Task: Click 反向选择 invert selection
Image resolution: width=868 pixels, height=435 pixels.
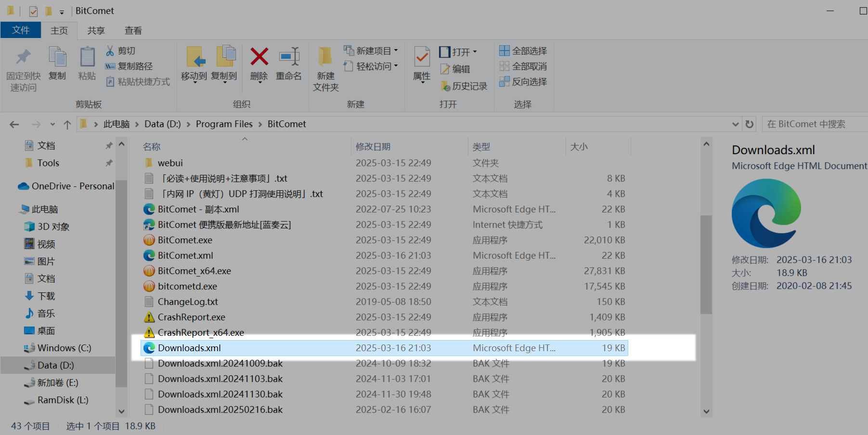Action: click(x=523, y=81)
